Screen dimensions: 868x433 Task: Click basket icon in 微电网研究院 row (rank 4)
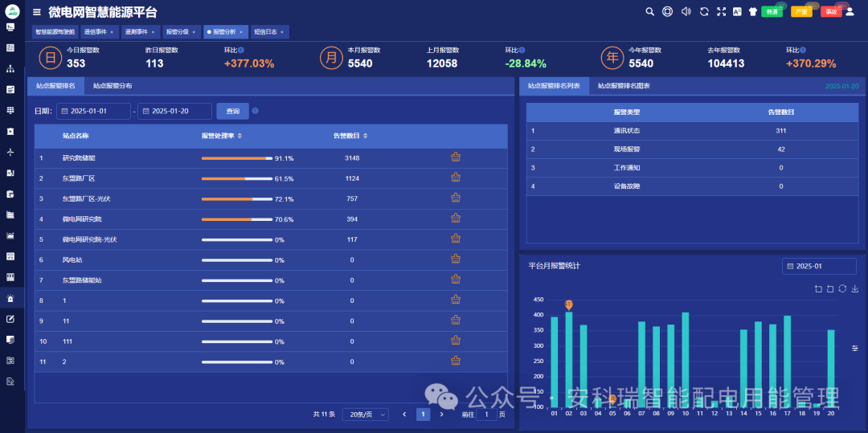click(x=456, y=219)
